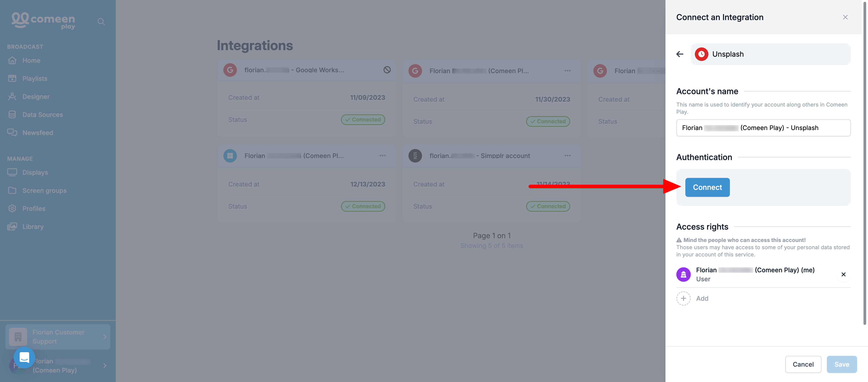
Task: Click the Data Sources database icon
Action: click(x=12, y=114)
